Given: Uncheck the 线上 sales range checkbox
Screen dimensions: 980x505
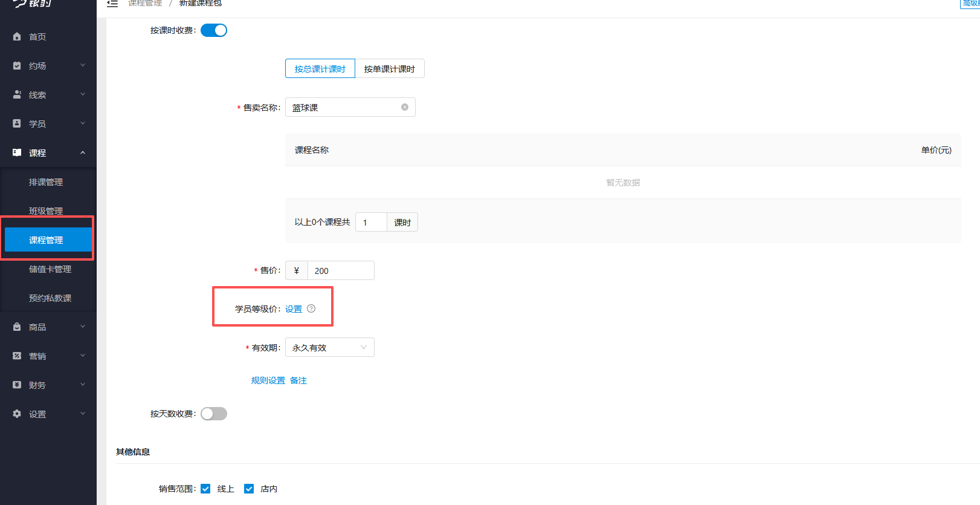Looking at the screenshot, I should [205, 489].
